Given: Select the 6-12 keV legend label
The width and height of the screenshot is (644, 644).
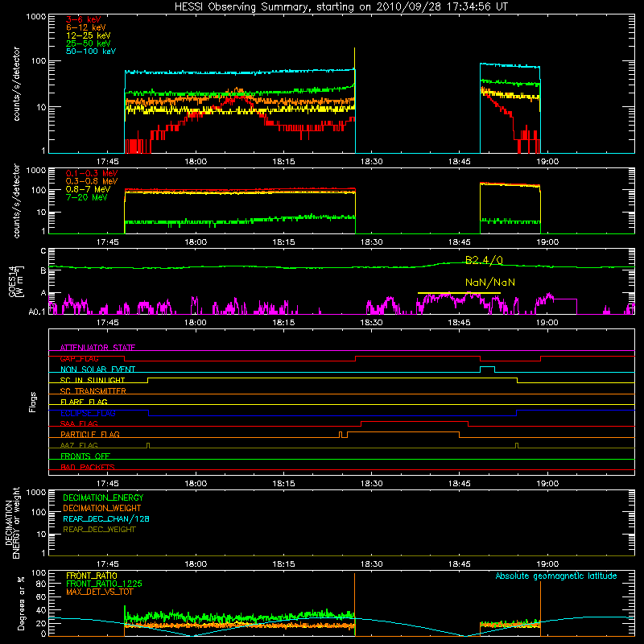Looking at the screenshot, I should [86, 27].
